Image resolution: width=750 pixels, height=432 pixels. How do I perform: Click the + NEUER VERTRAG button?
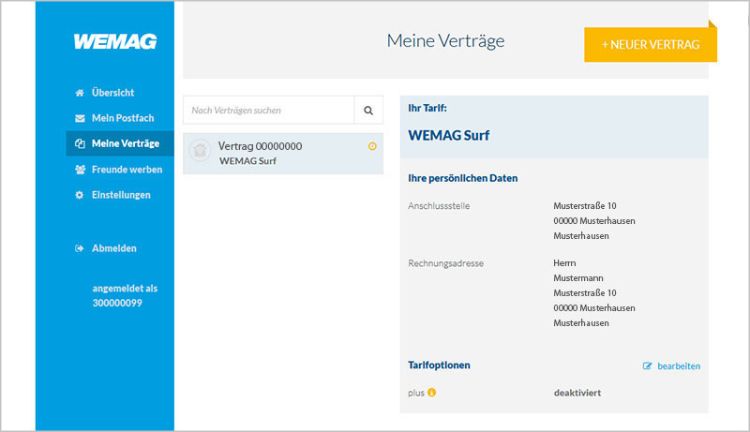click(651, 44)
